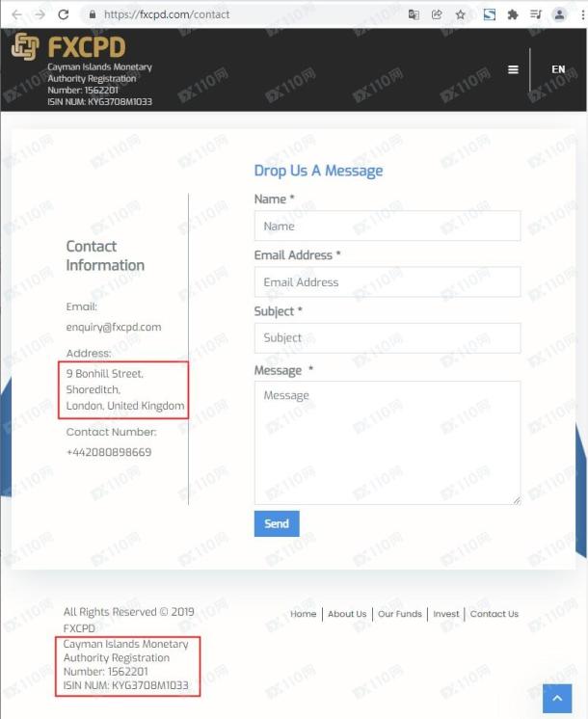The height and width of the screenshot is (719, 588).
Task: Click the footer ISIN NUM: KYG3708M1033 text
Action: [x=125, y=685]
